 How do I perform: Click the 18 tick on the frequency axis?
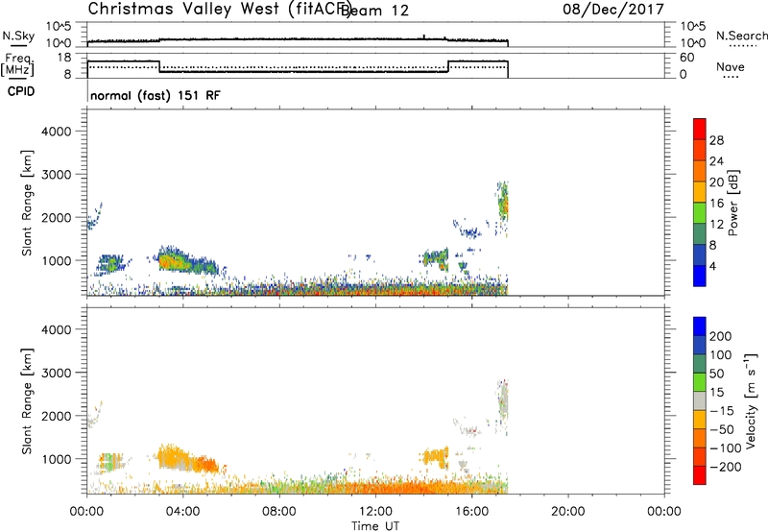pos(63,58)
